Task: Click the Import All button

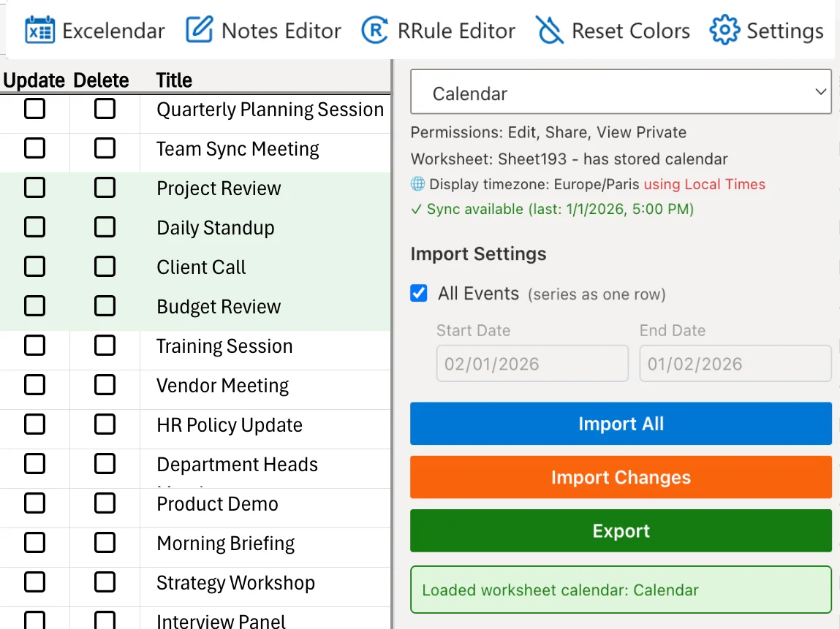Action: point(621,424)
